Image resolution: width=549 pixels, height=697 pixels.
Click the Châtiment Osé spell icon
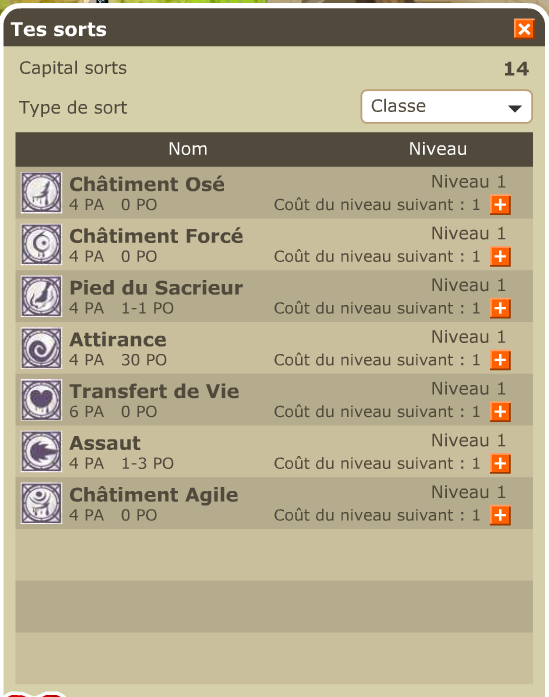click(x=41, y=192)
